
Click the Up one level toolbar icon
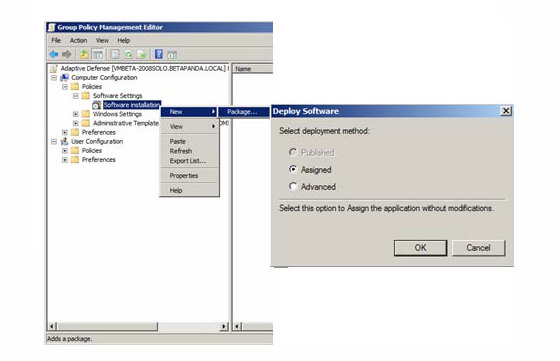tap(84, 54)
